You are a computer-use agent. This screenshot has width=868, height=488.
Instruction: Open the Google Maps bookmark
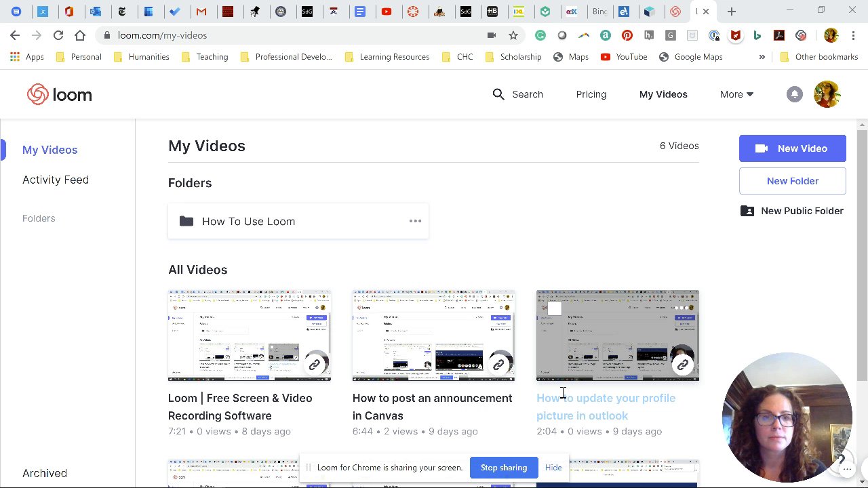coord(690,57)
